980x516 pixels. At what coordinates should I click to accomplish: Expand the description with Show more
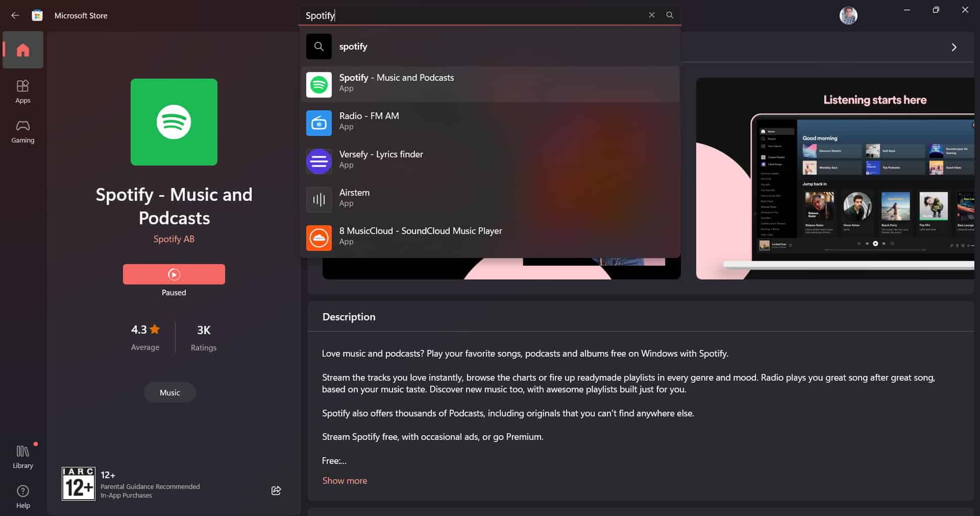345,481
